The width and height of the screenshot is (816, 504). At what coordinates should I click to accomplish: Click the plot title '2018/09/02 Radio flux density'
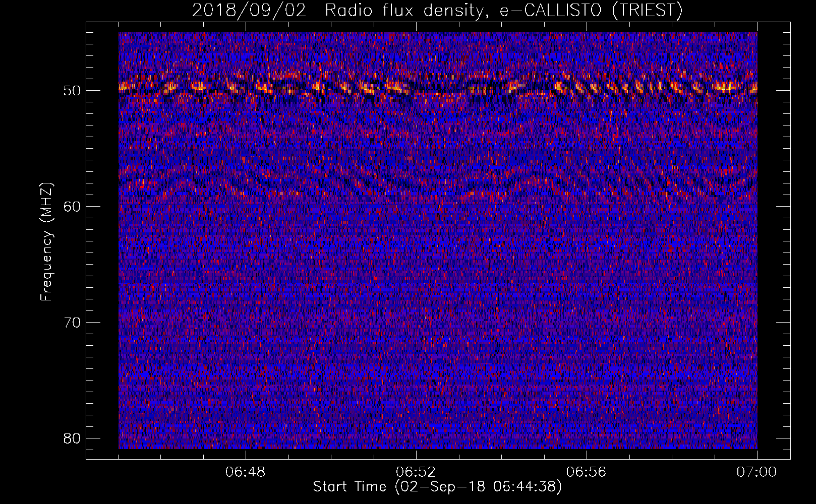[x=437, y=11]
